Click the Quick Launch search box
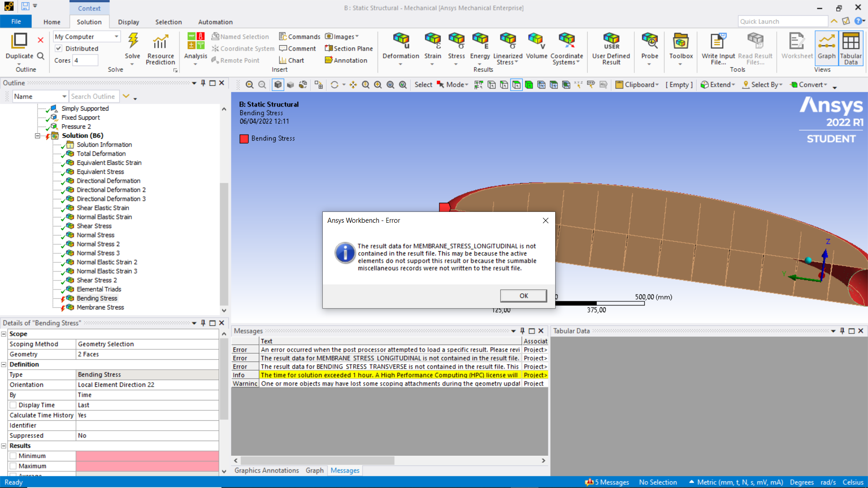868x488 pixels. (x=783, y=21)
